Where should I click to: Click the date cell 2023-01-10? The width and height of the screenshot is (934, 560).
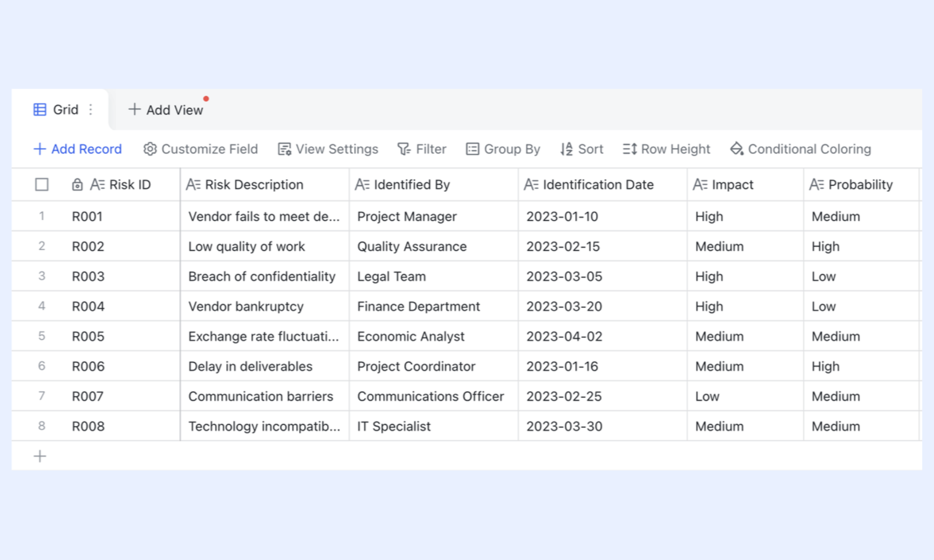[603, 216]
